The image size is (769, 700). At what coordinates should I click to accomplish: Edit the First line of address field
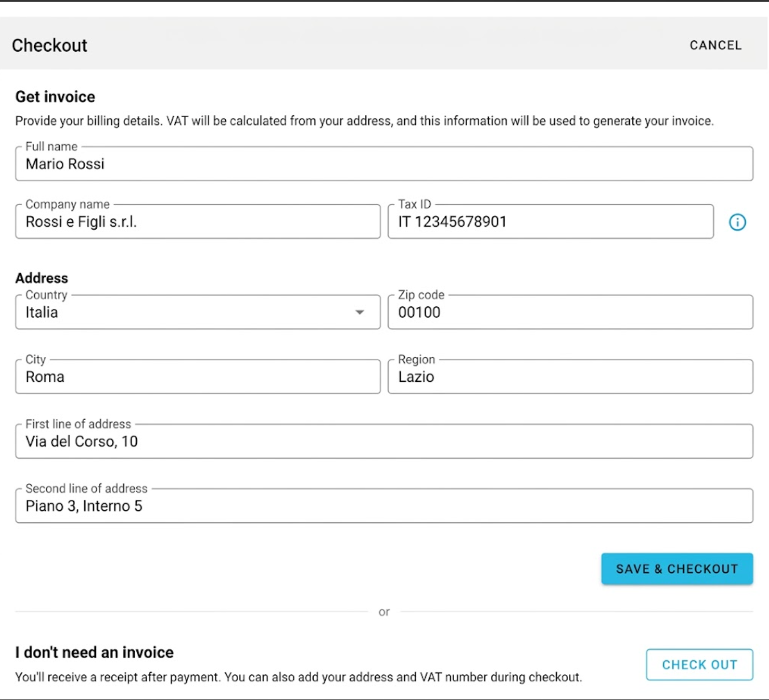pyautogui.click(x=384, y=441)
